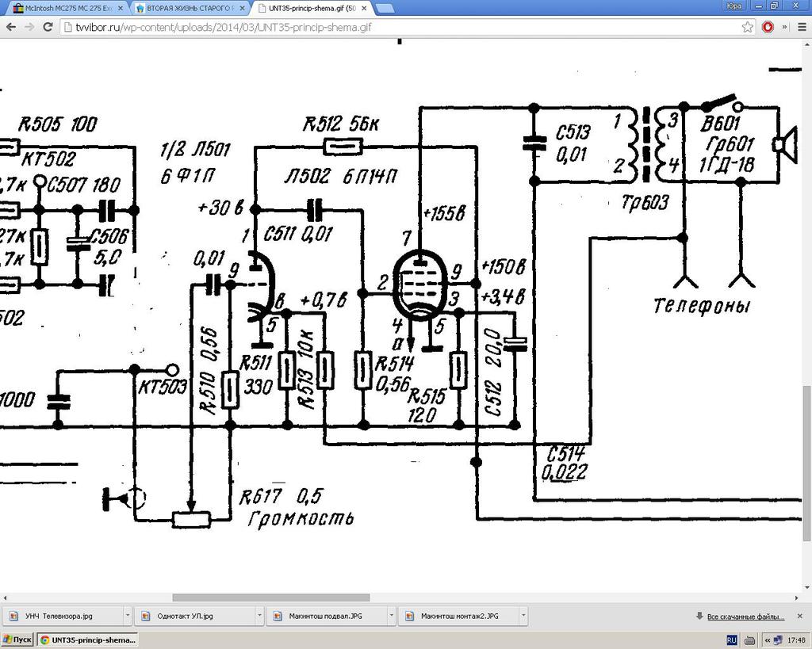Click the horizontal scrollbar right arrow

[797, 597]
